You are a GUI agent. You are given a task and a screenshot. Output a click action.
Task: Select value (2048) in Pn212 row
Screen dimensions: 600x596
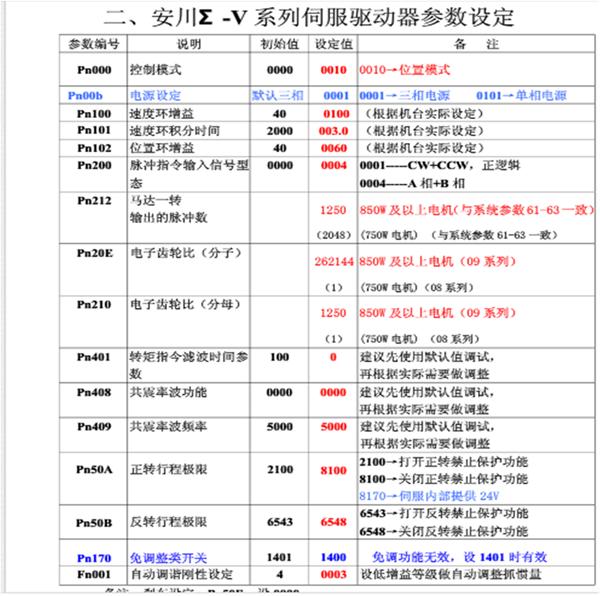click(333, 235)
